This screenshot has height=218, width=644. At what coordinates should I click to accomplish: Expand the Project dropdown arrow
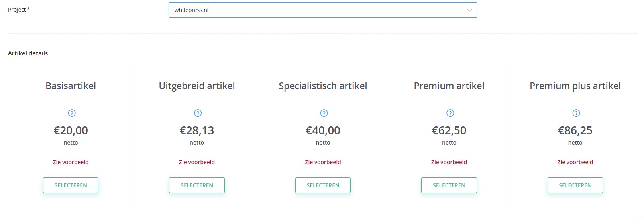tap(469, 10)
